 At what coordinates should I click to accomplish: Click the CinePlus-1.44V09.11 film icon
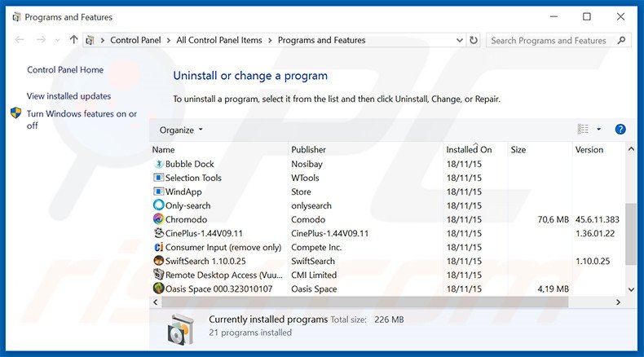pos(158,233)
